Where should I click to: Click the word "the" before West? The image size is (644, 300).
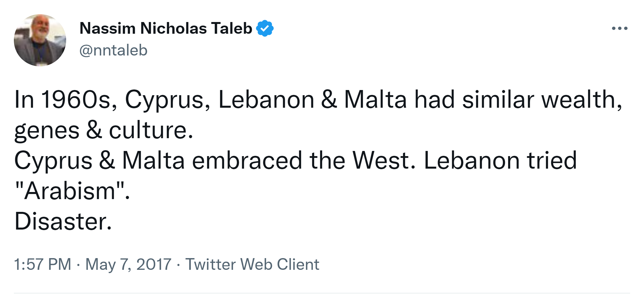(x=327, y=160)
